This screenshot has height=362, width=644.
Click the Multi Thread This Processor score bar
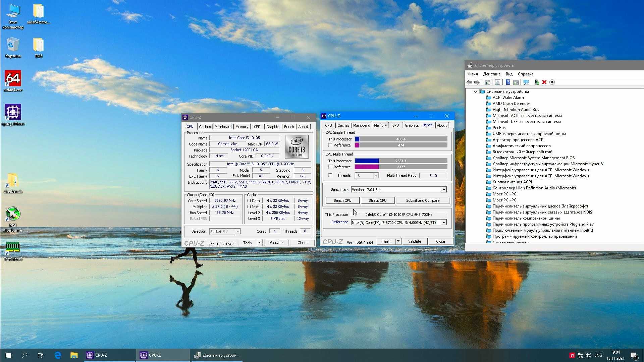(x=400, y=161)
